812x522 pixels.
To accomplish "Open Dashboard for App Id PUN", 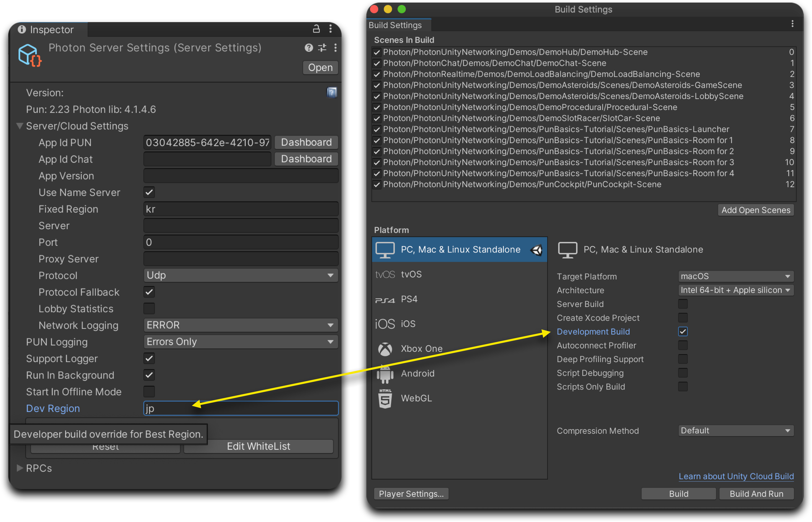I will click(306, 142).
